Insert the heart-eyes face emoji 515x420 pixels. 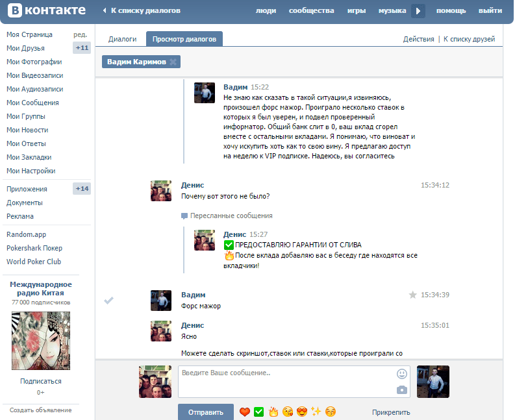coord(302,412)
